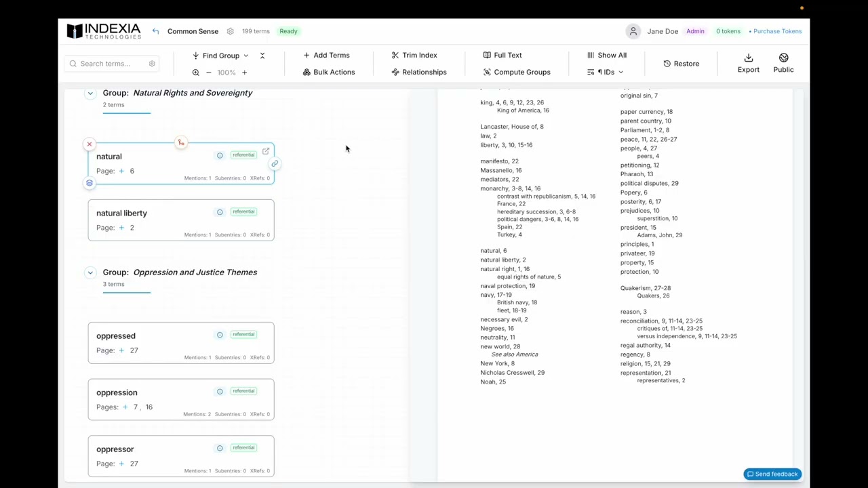
Task: Add a page to oppressed term
Action: tap(121, 350)
